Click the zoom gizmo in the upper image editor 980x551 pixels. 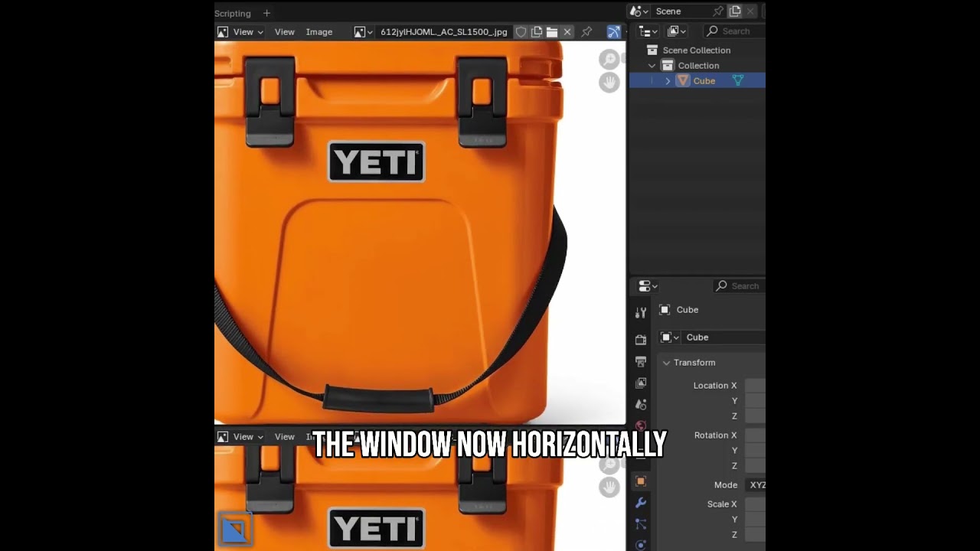(609, 60)
